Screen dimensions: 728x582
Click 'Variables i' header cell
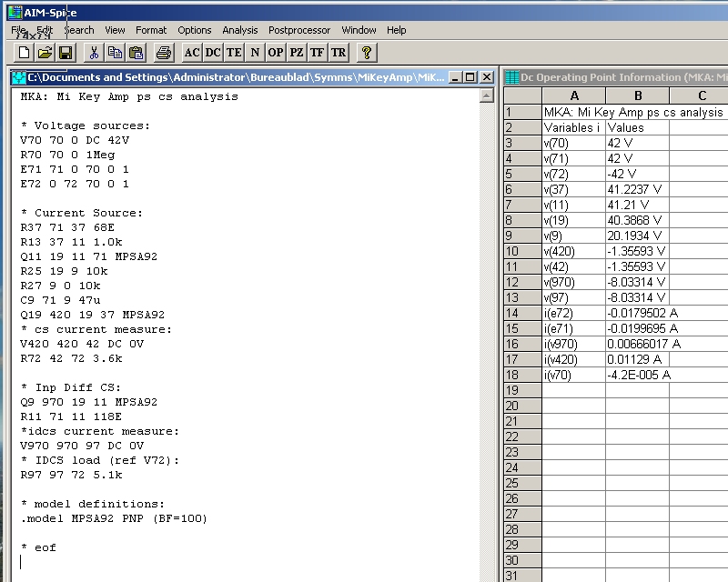[574, 127]
